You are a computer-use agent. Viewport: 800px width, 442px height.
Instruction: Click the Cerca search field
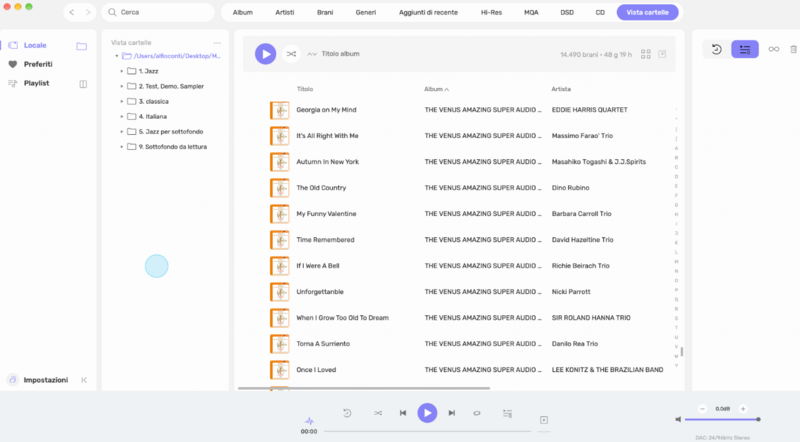pyautogui.click(x=158, y=12)
